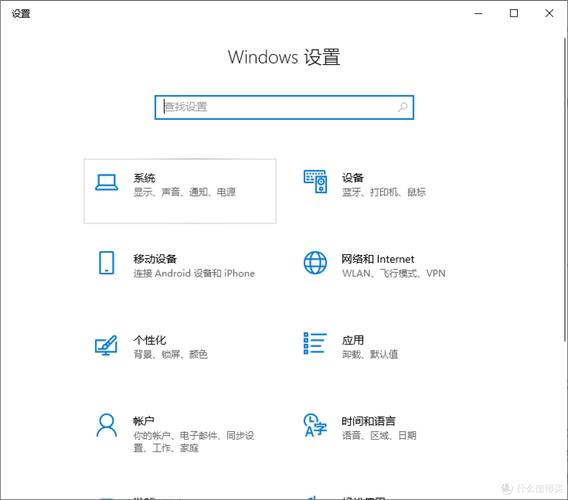Open the 移动设备 settings title
The height and width of the screenshot is (500, 568).
click(155, 259)
